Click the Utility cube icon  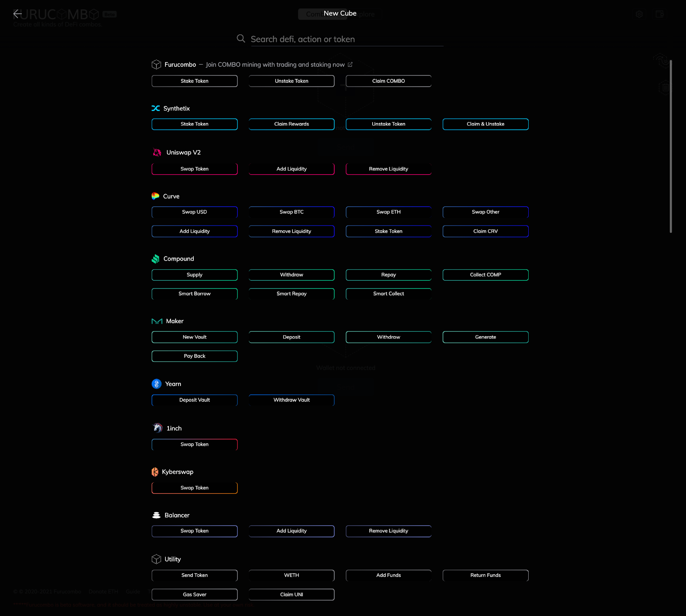tap(156, 559)
